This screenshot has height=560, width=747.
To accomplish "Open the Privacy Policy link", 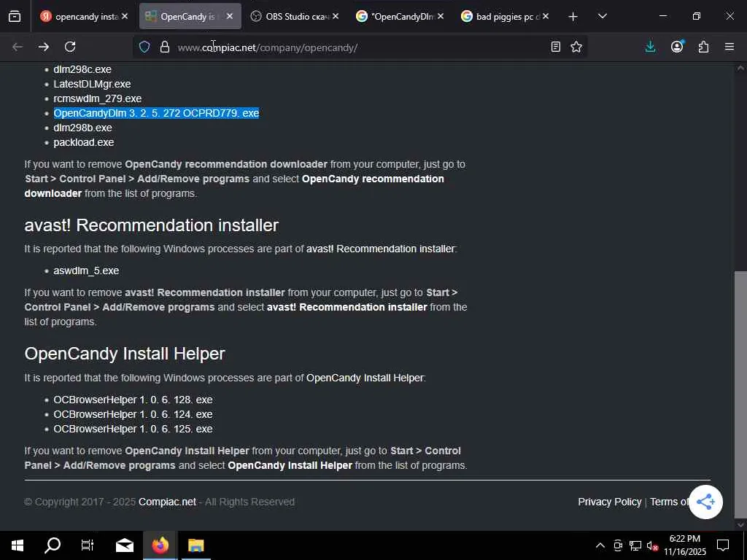I will [x=609, y=502].
